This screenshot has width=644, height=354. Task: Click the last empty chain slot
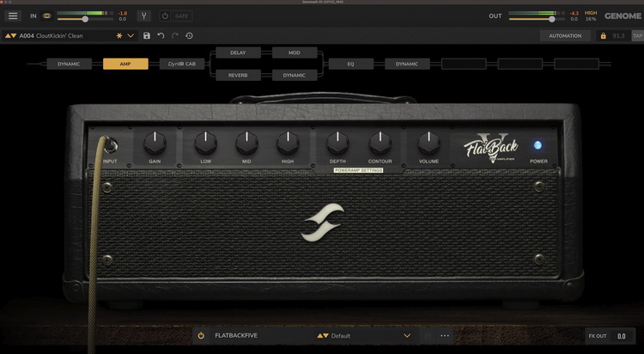[x=576, y=64]
